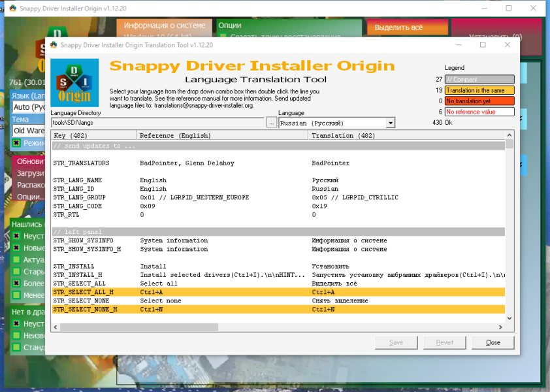This screenshot has width=550, height=392.
Task: Select the STR_TRANSLATORS row
Action: click(278, 163)
